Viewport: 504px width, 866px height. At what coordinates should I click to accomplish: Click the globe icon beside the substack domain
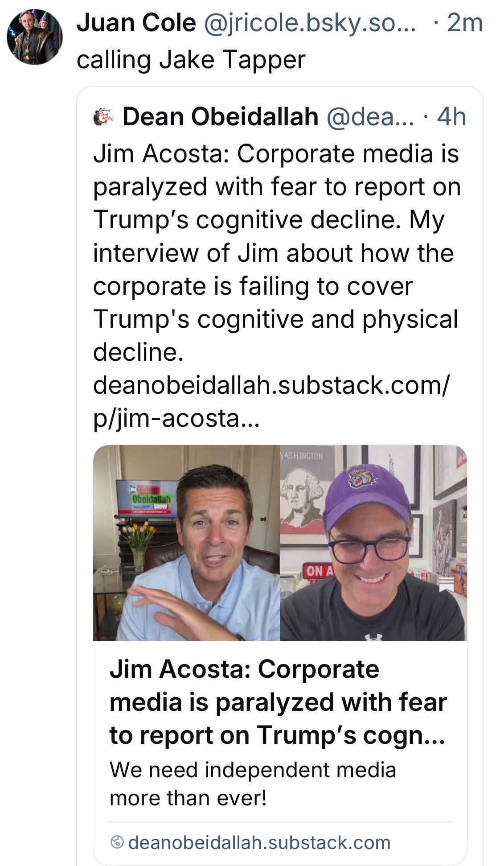[x=117, y=842]
